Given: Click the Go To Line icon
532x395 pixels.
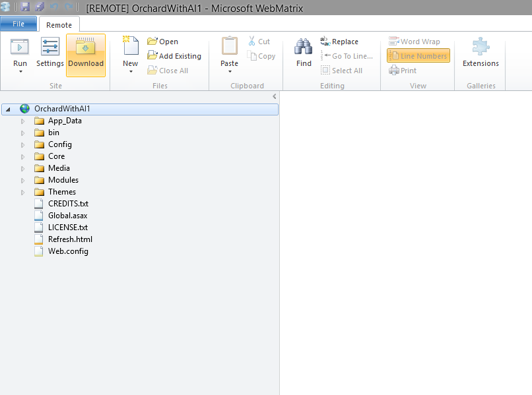Looking at the screenshot, I should pyautogui.click(x=325, y=55).
